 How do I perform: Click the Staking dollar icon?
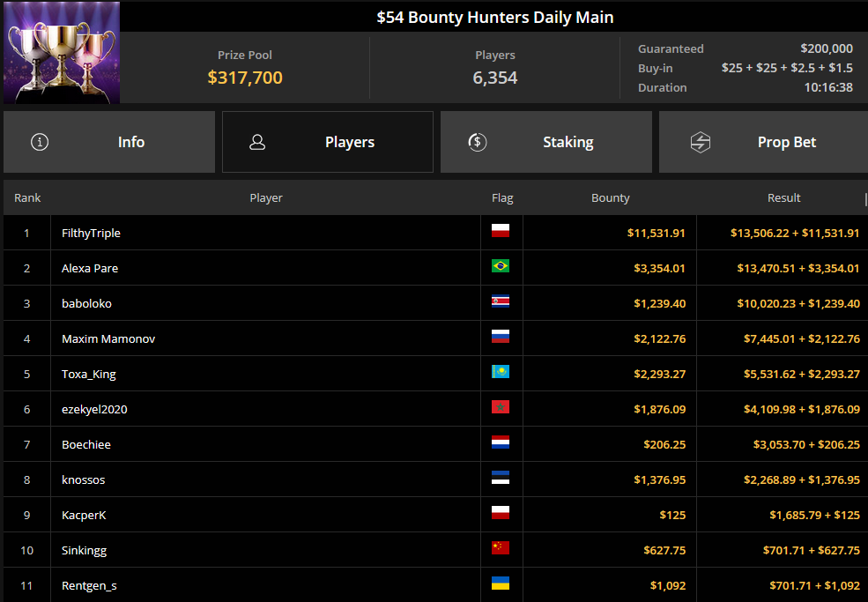(x=477, y=142)
